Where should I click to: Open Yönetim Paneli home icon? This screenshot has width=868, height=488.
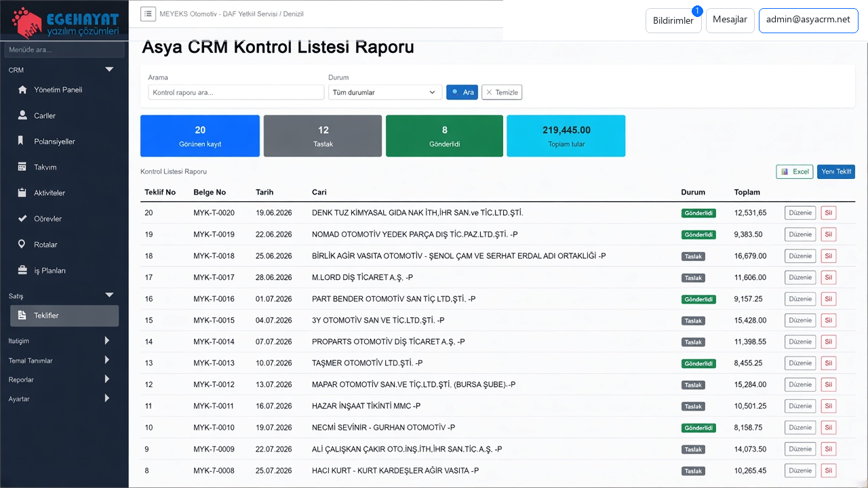tap(22, 89)
